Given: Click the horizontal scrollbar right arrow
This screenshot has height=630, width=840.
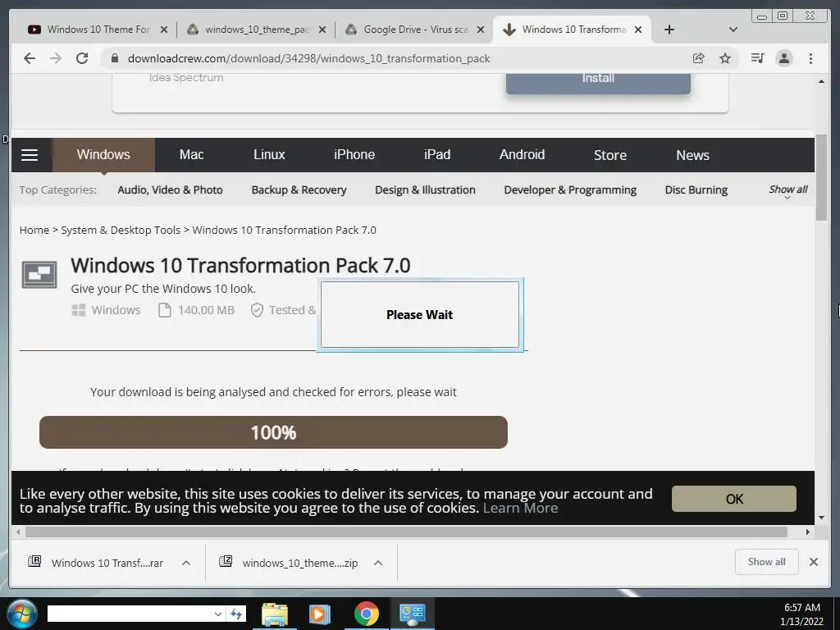Looking at the screenshot, I should coord(808,532).
